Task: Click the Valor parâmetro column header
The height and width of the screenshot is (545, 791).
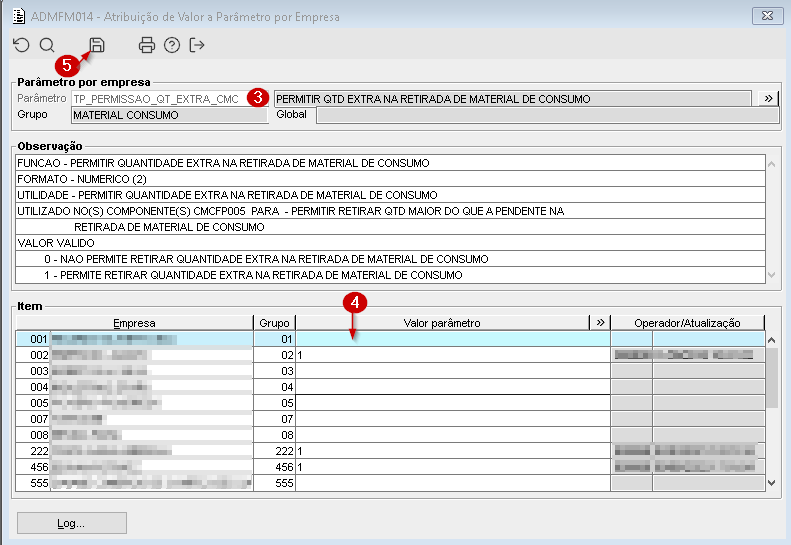Action: tap(442, 323)
